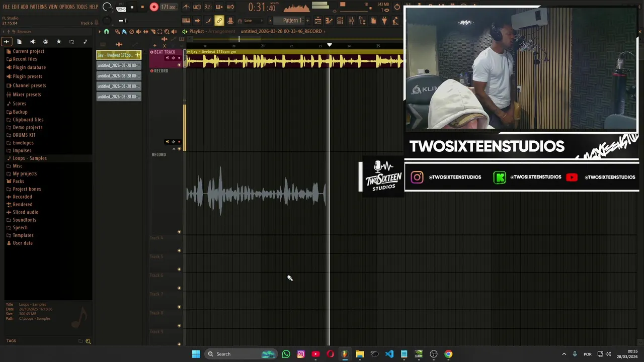Viewport: 644px width, 362px height.
Task: Select the playlist Mute tool
Action: (139, 31)
